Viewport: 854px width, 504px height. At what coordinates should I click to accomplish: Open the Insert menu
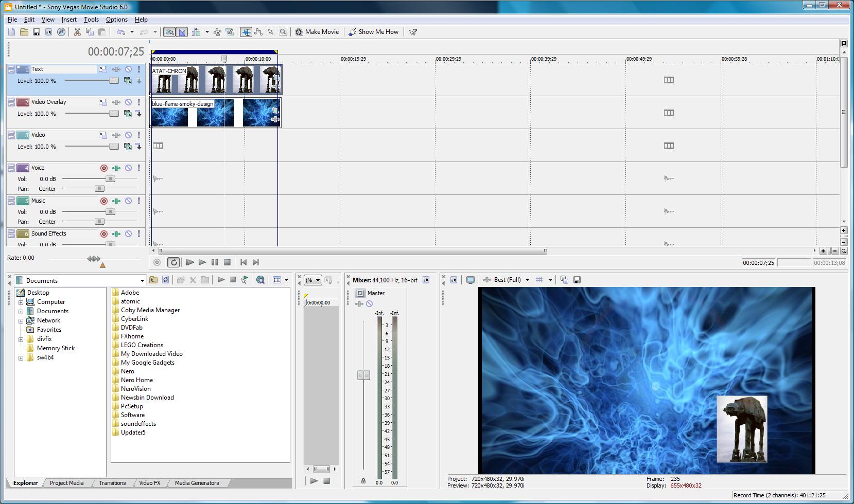coord(68,20)
